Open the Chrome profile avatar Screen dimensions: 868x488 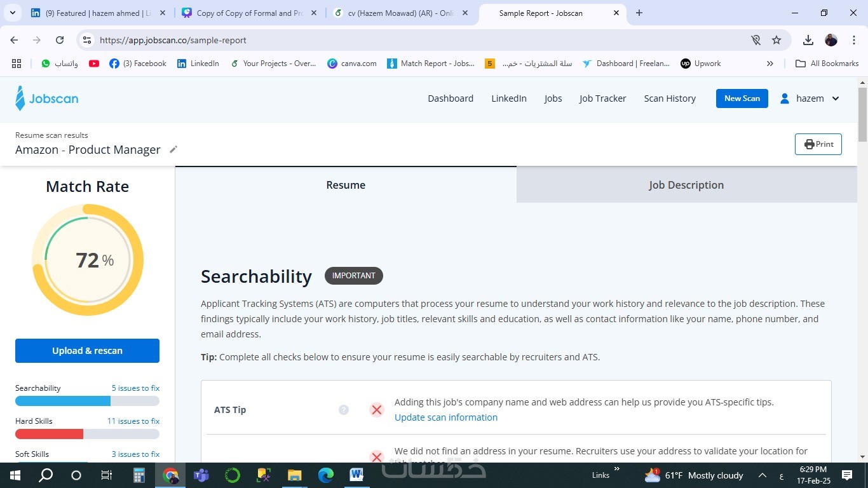831,40
